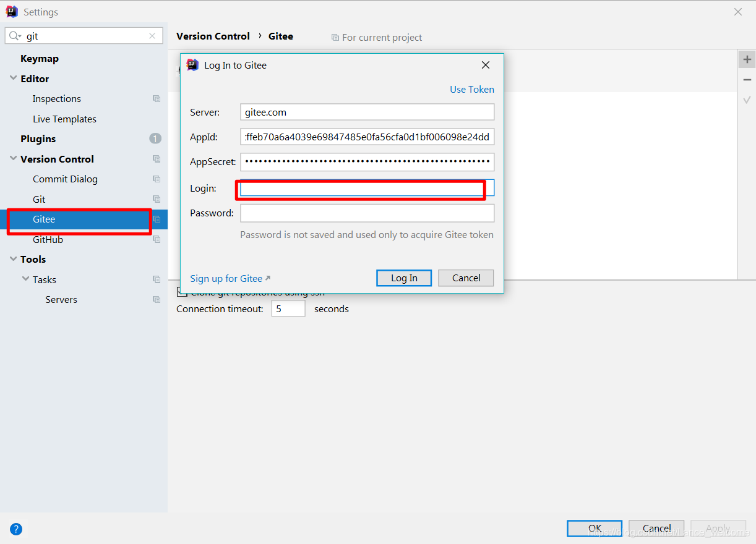Click the Server input field
This screenshot has width=756, height=544.
coord(367,112)
